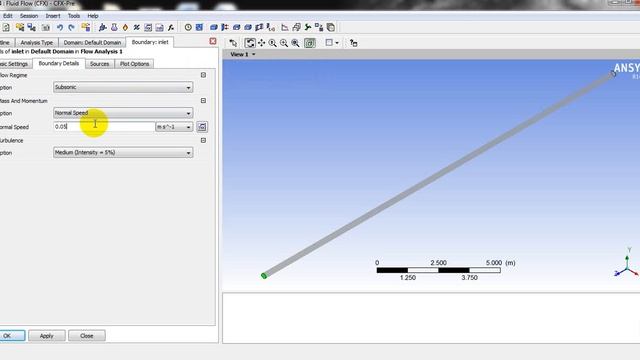Collapse the Flow Regime section
The width and height of the screenshot is (640, 360).
coord(203,75)
